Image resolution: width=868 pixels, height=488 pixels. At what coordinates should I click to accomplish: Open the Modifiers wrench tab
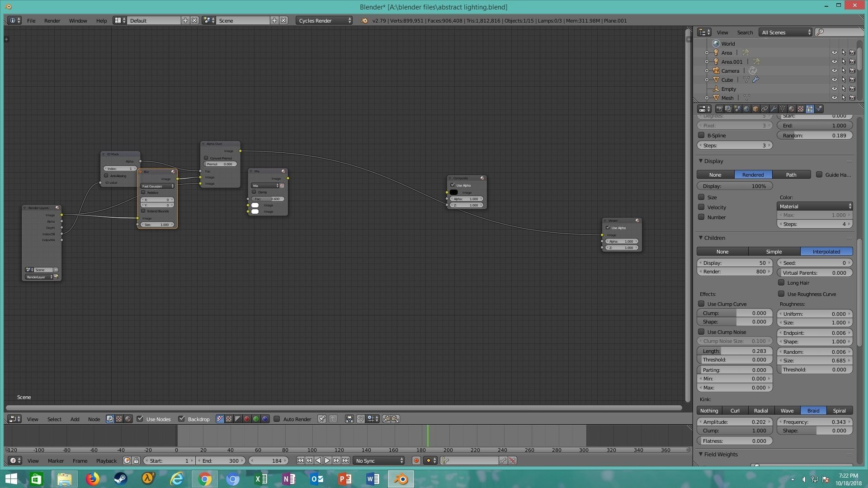774,109
